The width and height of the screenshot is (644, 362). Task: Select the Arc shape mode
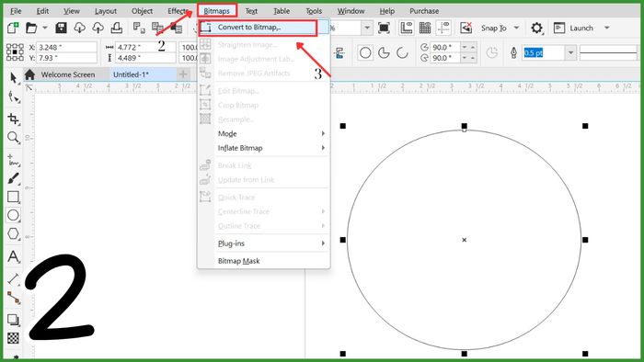(402, 53)
